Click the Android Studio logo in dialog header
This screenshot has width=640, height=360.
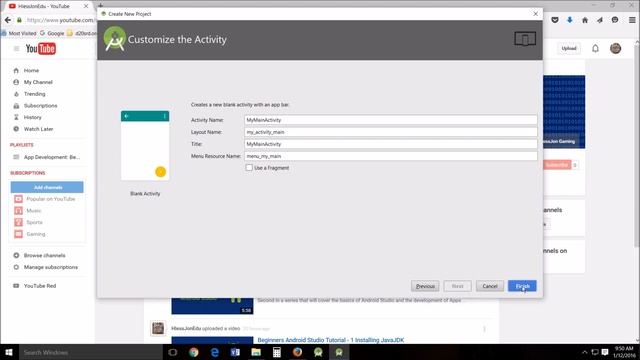[x=115, y=39]
